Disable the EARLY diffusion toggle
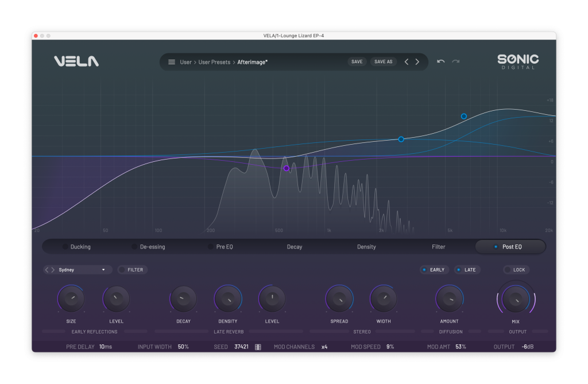Screen dimensions: 588x384 tap(433, 270)
